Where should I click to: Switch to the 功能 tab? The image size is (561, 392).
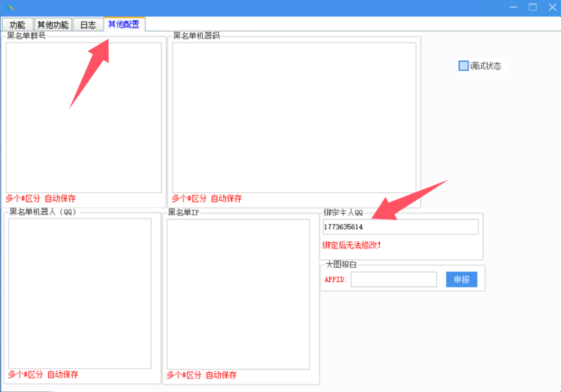tap(17, 25)
